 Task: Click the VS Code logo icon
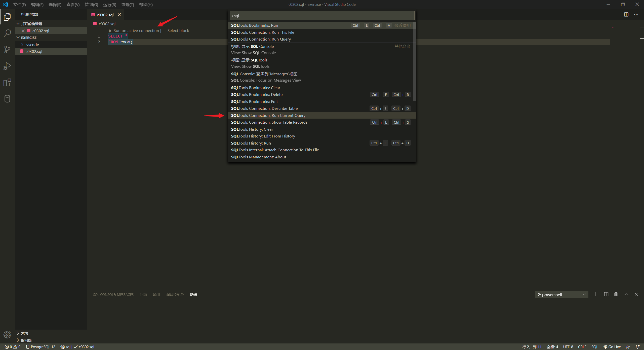click(5, 5)
